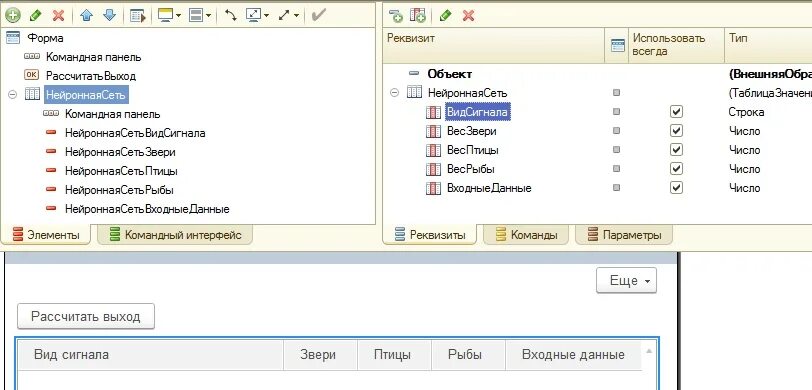Image resolution: width=812 pixels, height=390 pixels.
Task: Click the swap arrows toolbar icon
Action: click(230, 15)
